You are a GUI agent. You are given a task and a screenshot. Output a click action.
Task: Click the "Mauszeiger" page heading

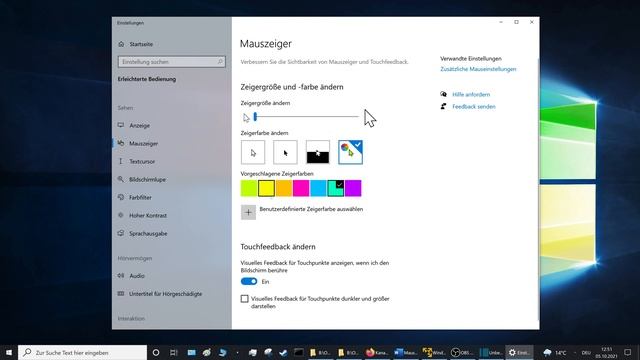[x=266, y=44]
